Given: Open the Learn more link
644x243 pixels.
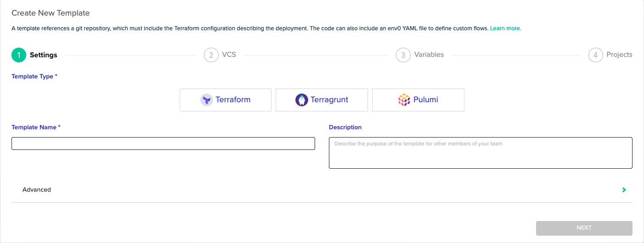Looking at the screenshot, I should [x=506, y=28].
